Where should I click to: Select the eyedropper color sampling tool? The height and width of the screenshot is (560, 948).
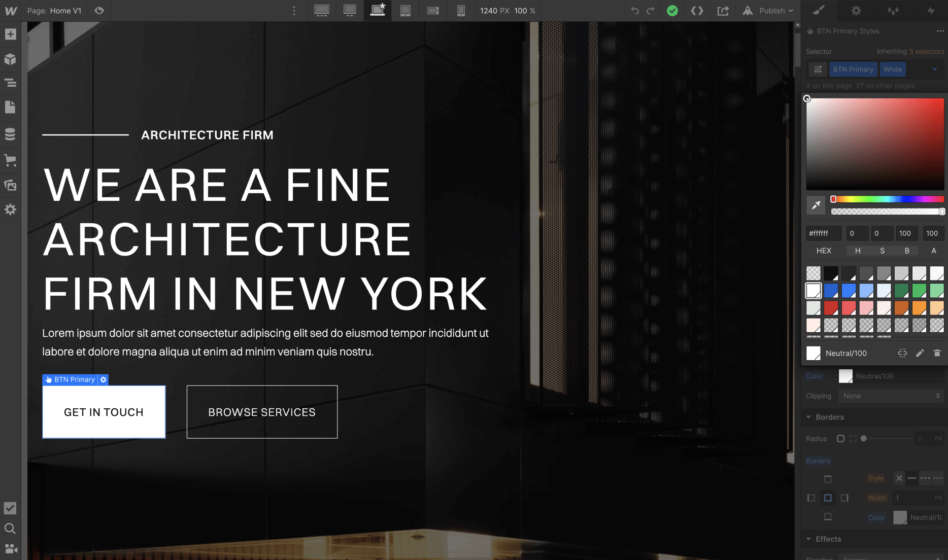(816, 206)
